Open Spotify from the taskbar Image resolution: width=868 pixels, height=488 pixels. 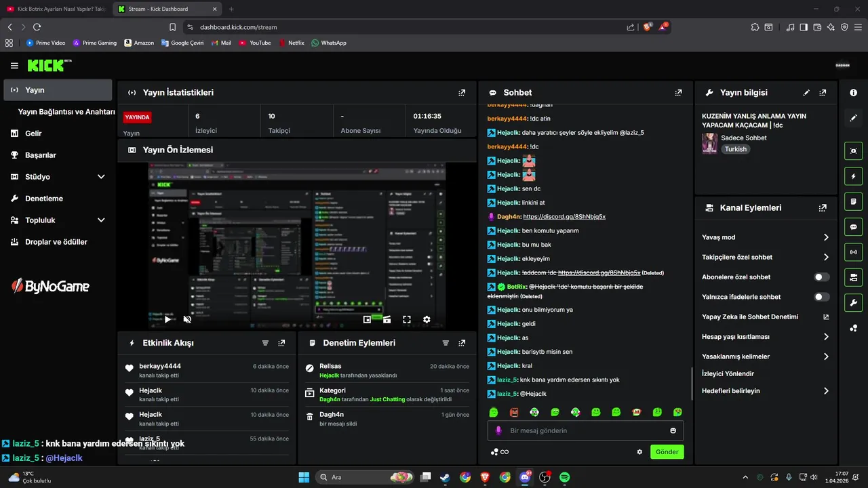pos(564,477)
